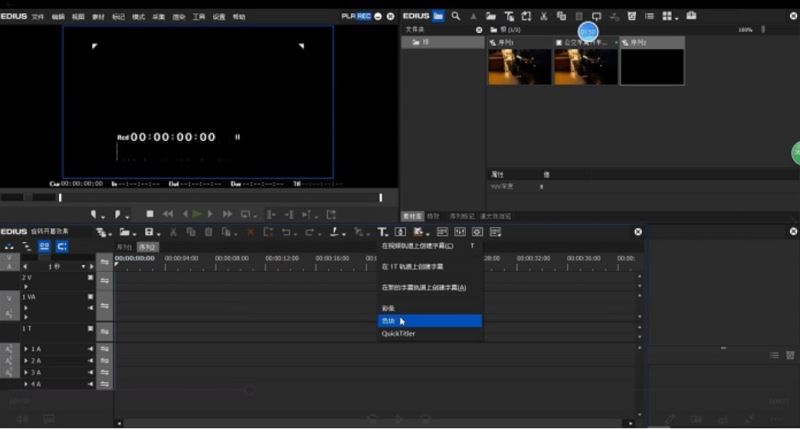
Task: Click the audio mixer icon in timeline toolbar
Action: point(460,233)
